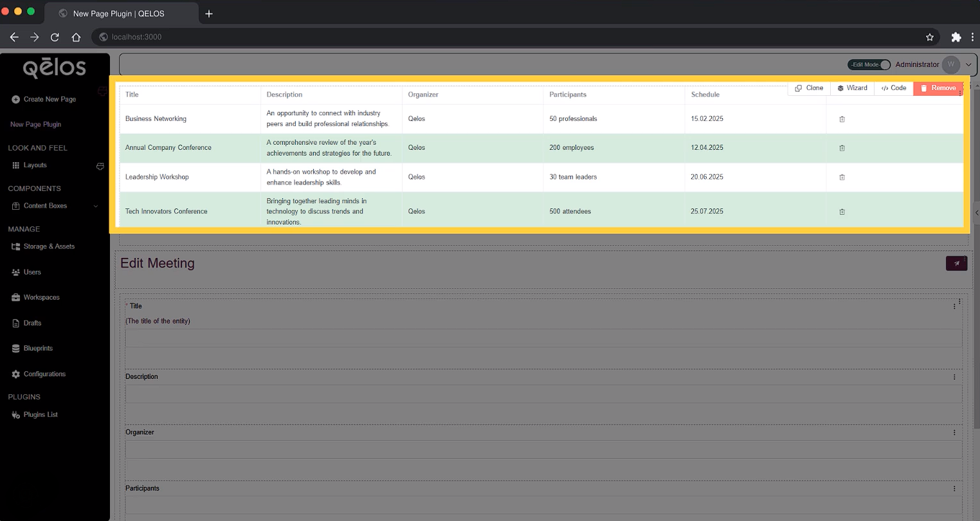
Task: Toggle the Edit Mode switch
Action: point(869,65)
